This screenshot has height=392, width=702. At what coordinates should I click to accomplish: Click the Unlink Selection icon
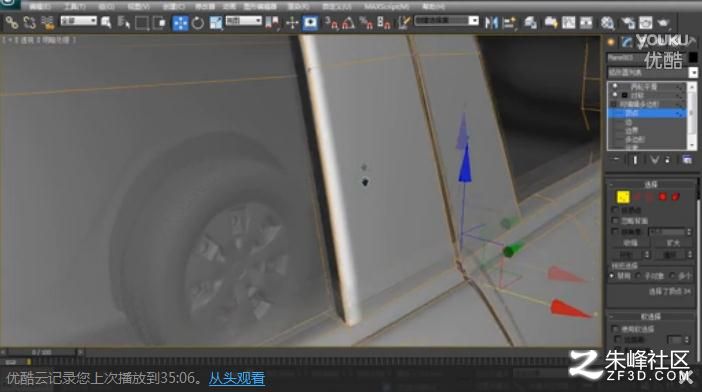[30, 22]
